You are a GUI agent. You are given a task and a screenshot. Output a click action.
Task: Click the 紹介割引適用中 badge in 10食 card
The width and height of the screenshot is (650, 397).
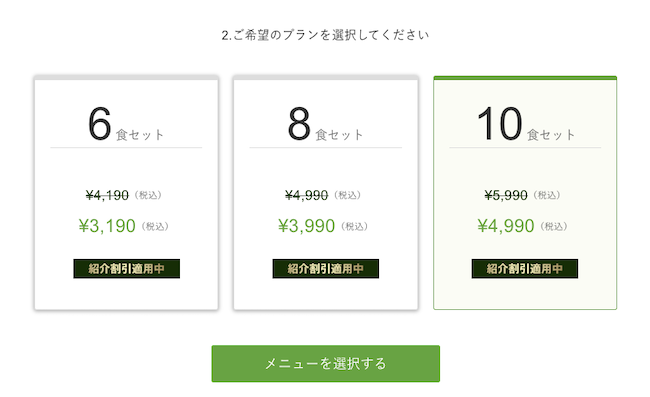[525, 269]
